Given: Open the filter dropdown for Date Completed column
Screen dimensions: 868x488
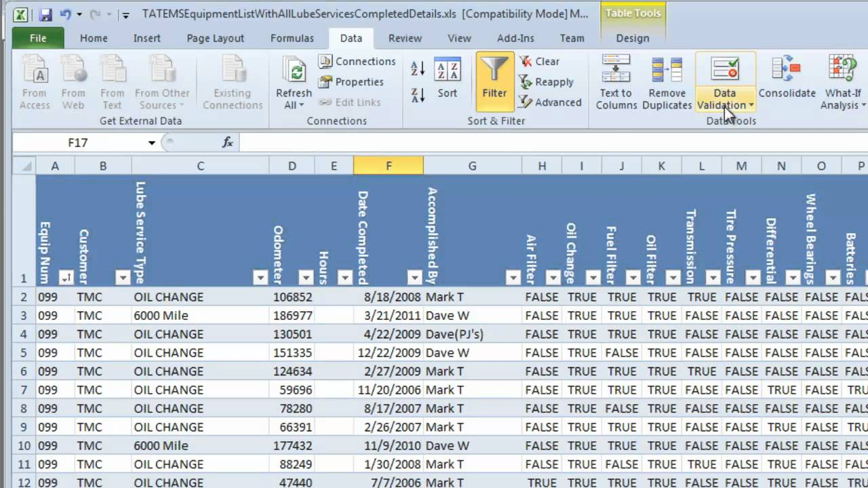Looking at the screenshot, I should click(414, 278).
